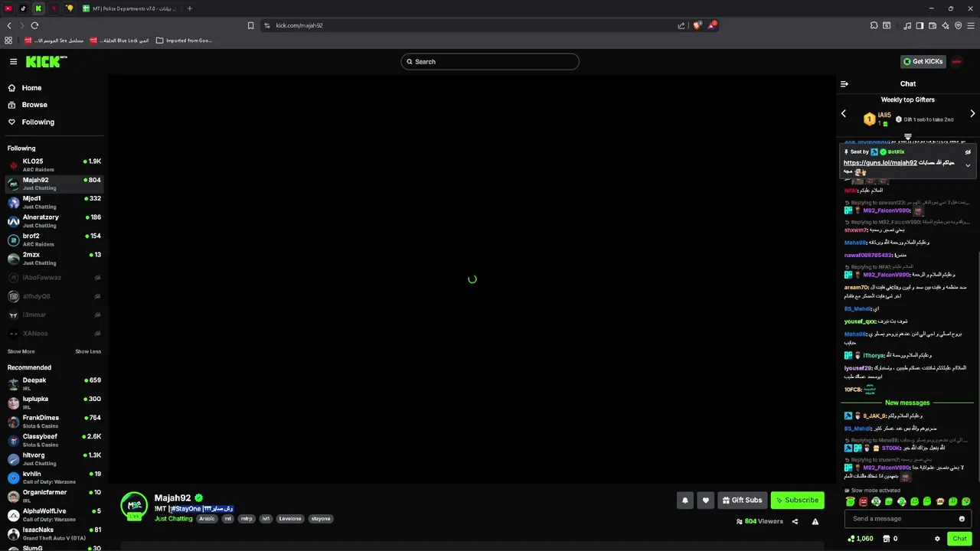Toggle the browser sidebar panel icon
The image size is (980, 551).
click(x=920, y=25)
